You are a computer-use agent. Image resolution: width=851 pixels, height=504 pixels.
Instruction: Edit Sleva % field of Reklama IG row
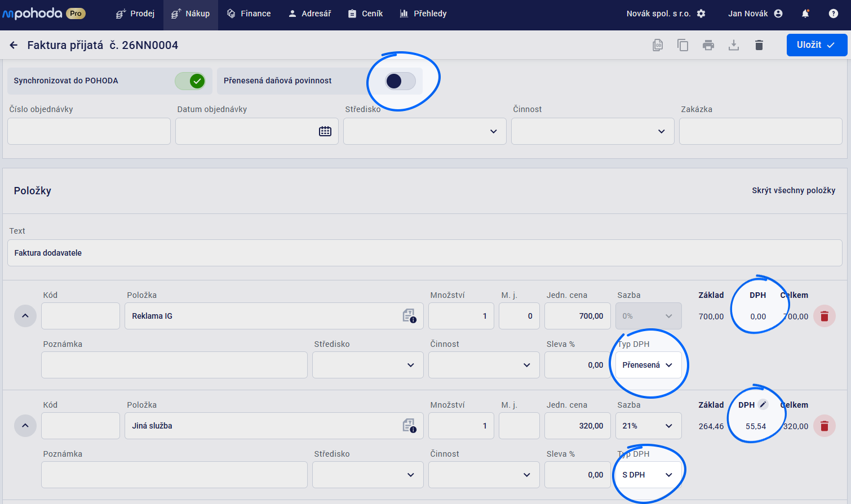578,365
